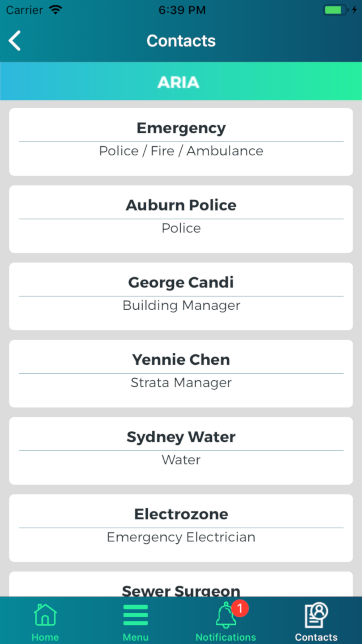Tap the ARIA building banner
Screen dimensions: 362x644
[181, 81]
